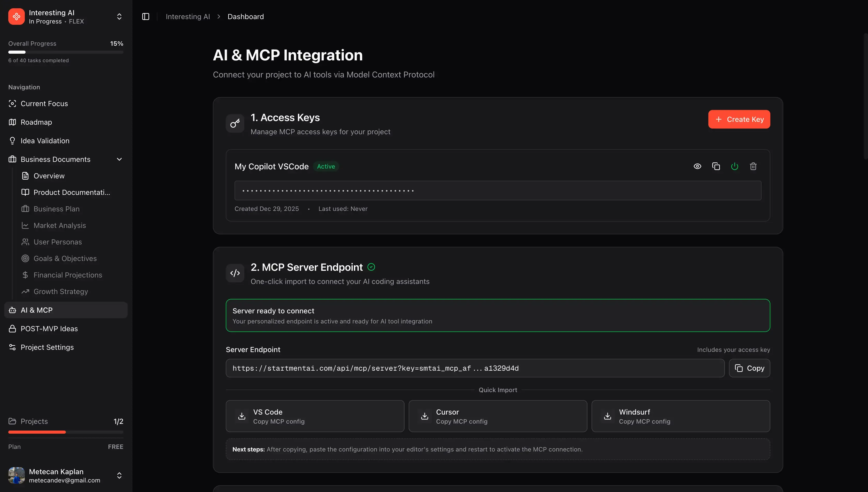Click the code brackets icon beside MCP Server Endpoint
Screen dimensions: 868x492
click(x=235, y=273)
